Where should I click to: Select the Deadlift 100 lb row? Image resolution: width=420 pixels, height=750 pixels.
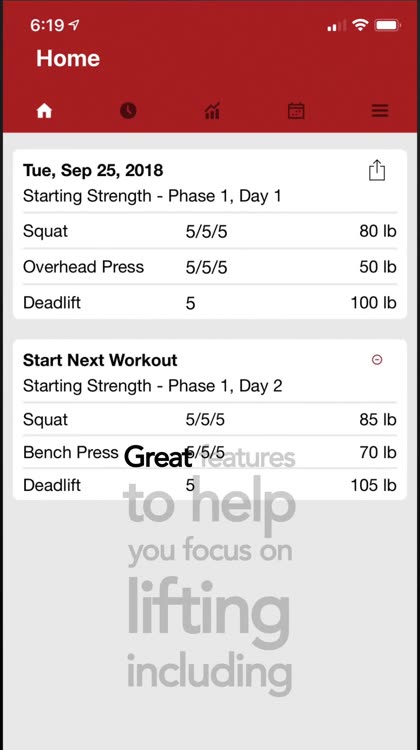point(210,302)
